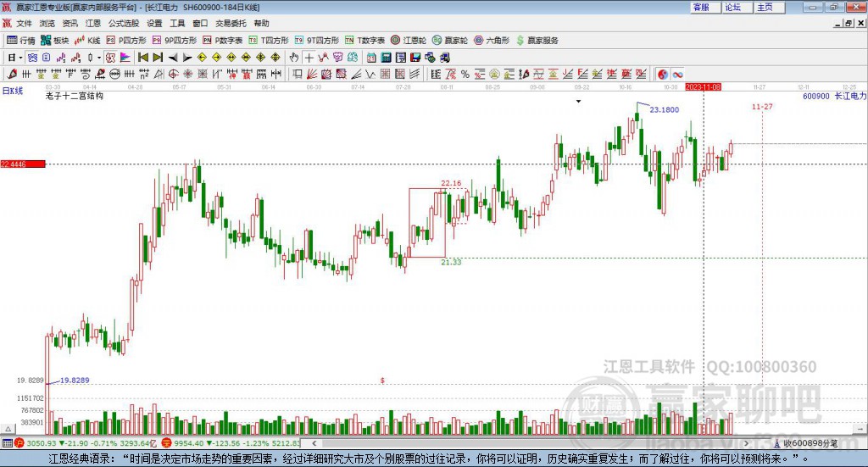Open the P数字表 tool
868x467 pixels.
coord(223,41)
